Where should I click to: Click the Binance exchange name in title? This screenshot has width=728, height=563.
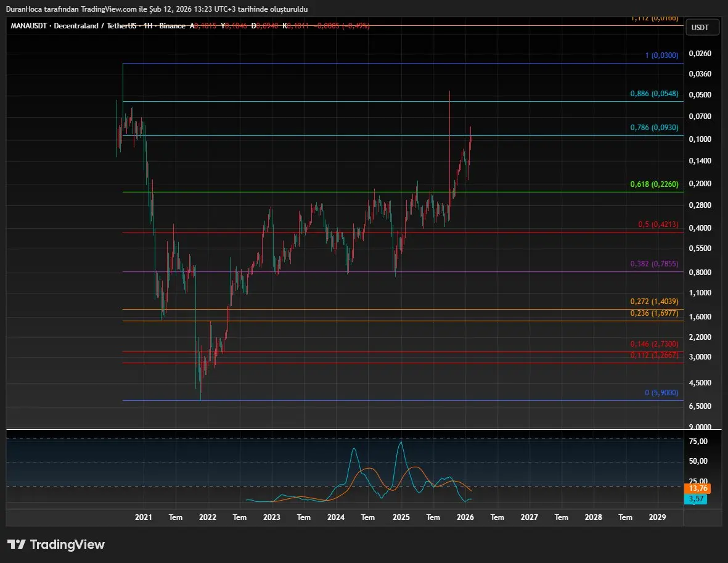(x=172, y=25)
